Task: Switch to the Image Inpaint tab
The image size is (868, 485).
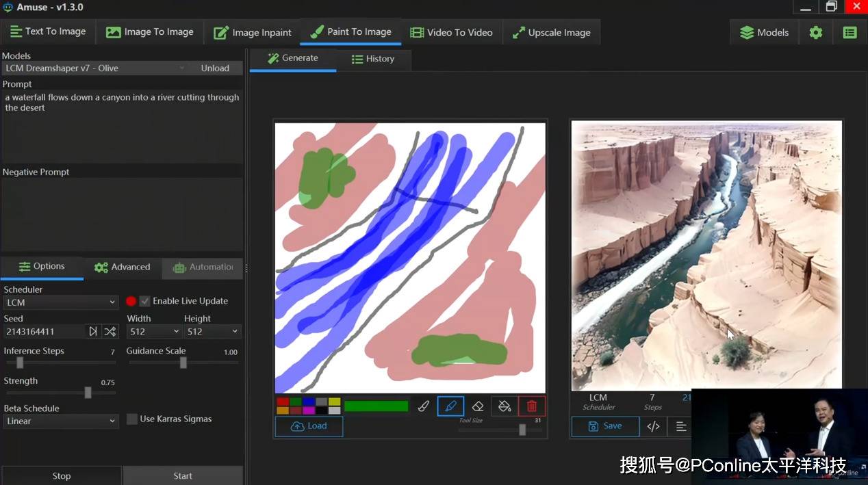Action: click(253, 32)
